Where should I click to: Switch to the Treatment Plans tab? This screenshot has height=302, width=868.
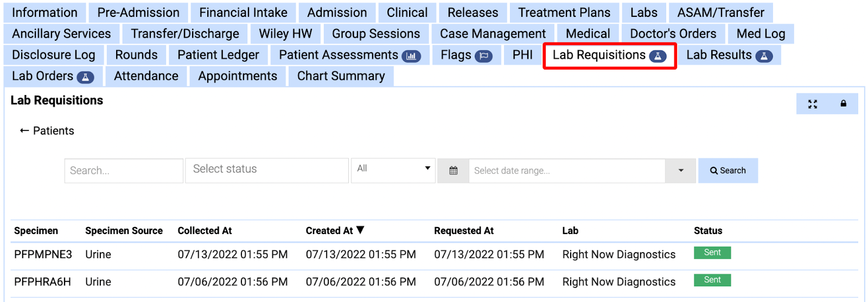564,12
